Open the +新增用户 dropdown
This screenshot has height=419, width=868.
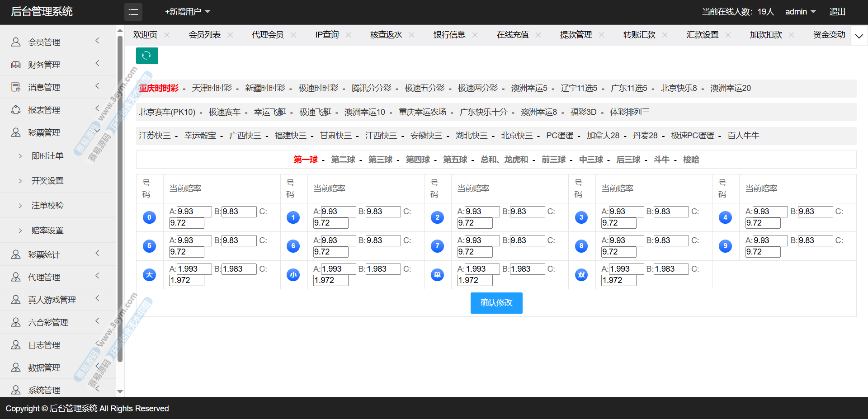(187, 12)
